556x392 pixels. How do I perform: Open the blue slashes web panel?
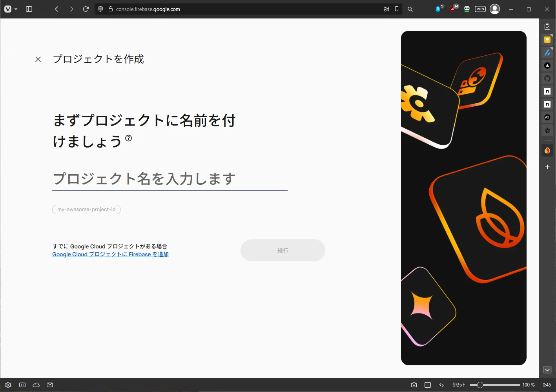click(x=547, y=53)
